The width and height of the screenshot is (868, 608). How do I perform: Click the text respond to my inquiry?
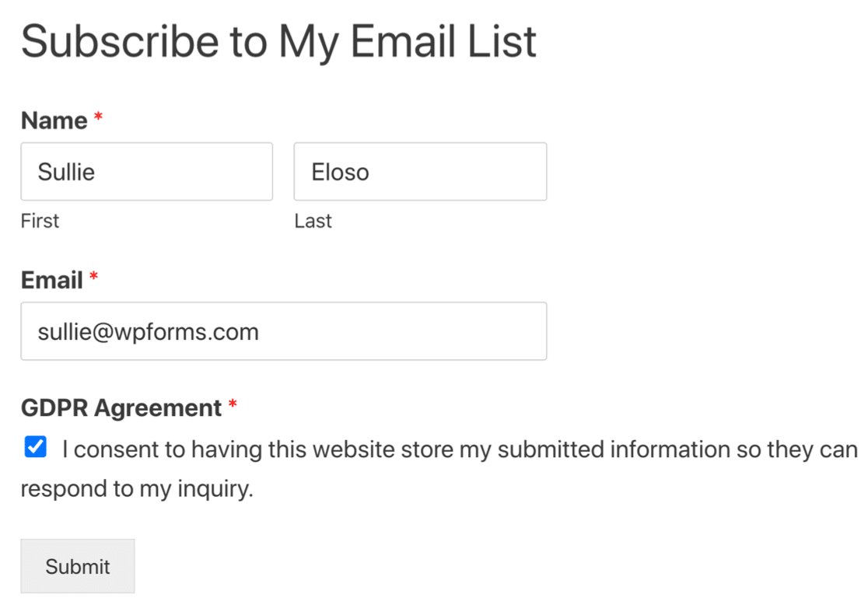pos(137,489)
